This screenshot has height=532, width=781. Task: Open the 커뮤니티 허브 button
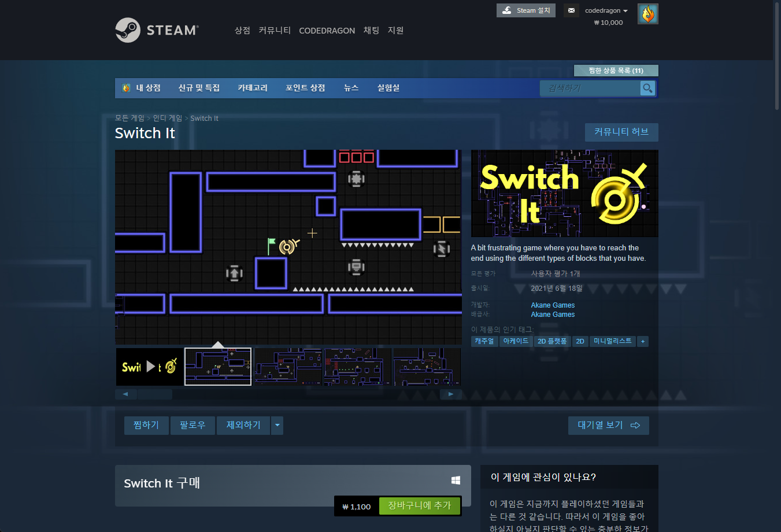click(x=621, y=132)
